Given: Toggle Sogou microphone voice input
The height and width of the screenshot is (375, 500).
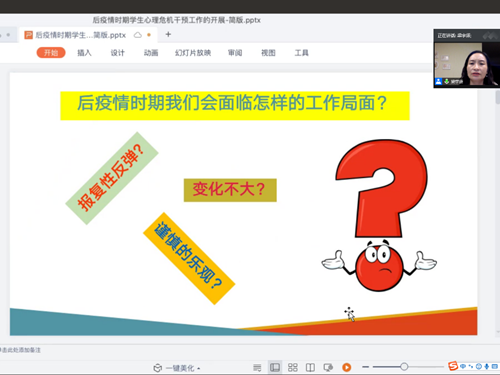Looking at the screenshot, I should 487,366.
